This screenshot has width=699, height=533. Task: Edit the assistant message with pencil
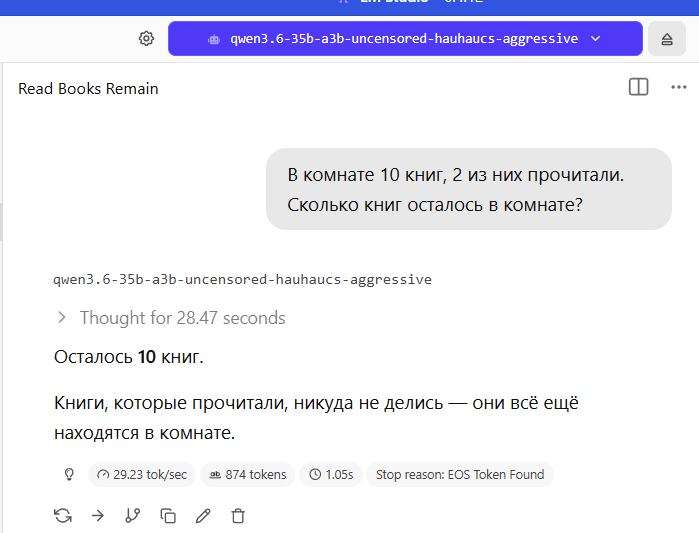pos(203,516)
